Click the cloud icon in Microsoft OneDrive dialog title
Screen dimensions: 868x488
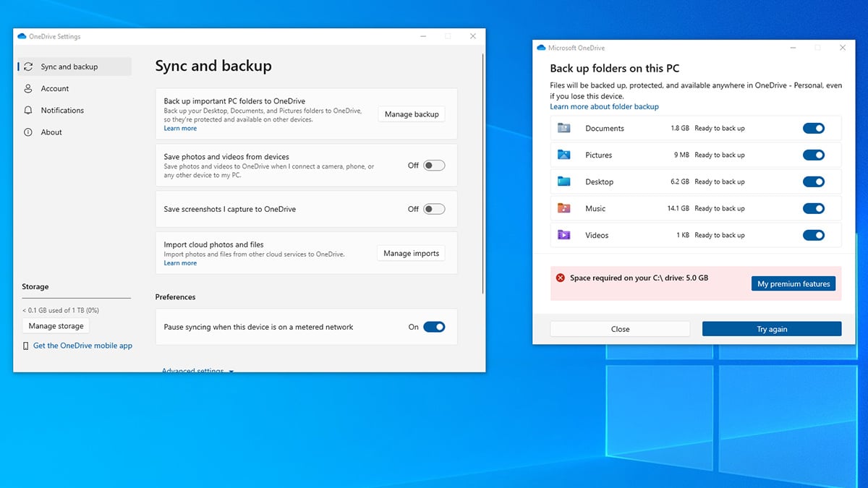[541, 48]
